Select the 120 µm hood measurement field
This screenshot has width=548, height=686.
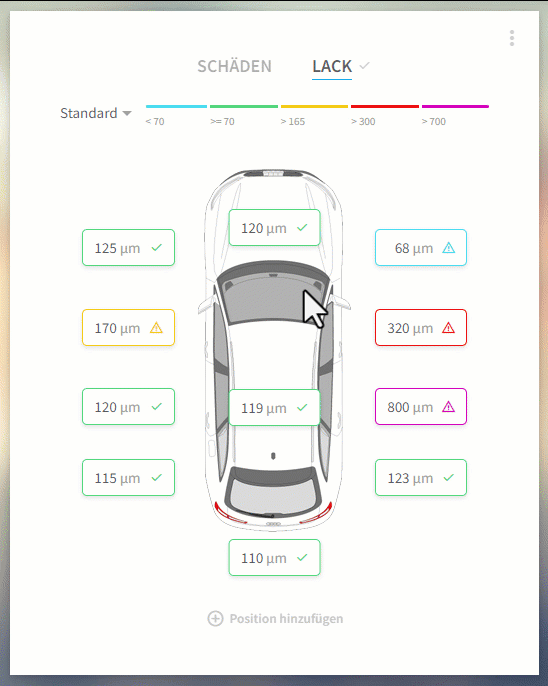pos(275,228)
